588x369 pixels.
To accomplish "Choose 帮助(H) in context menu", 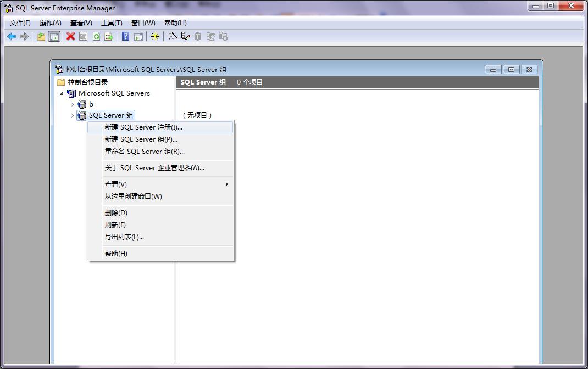I will coord(160,254).
